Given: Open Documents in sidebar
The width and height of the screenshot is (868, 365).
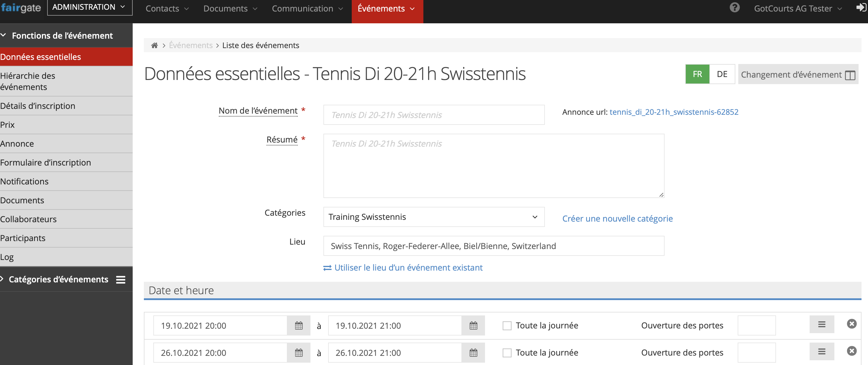Looking at the screenshot, I should (66, 200).
